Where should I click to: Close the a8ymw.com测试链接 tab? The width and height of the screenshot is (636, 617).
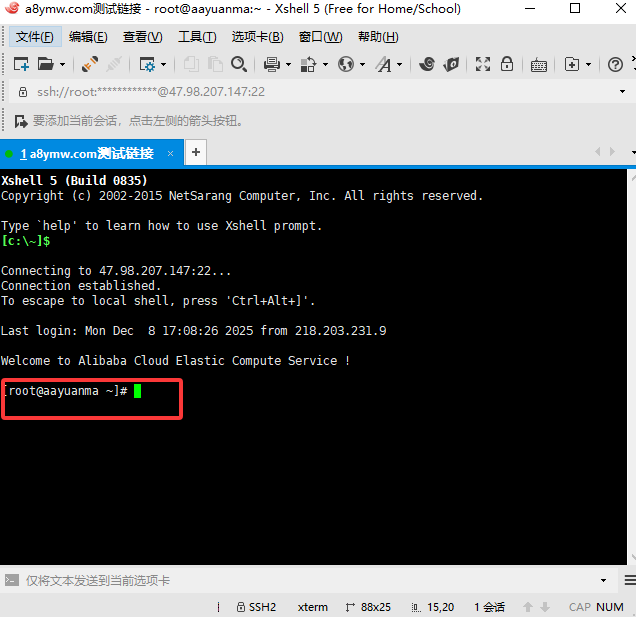171,153
